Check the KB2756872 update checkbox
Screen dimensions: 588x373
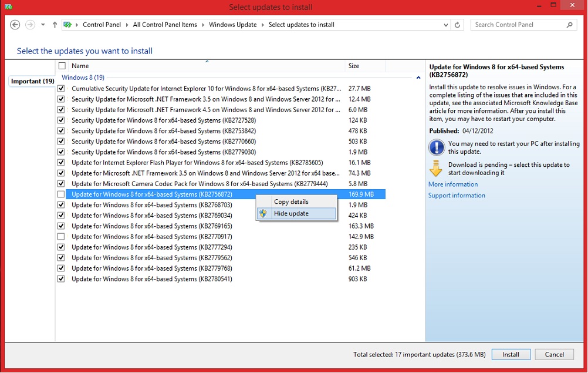point(61,194)
